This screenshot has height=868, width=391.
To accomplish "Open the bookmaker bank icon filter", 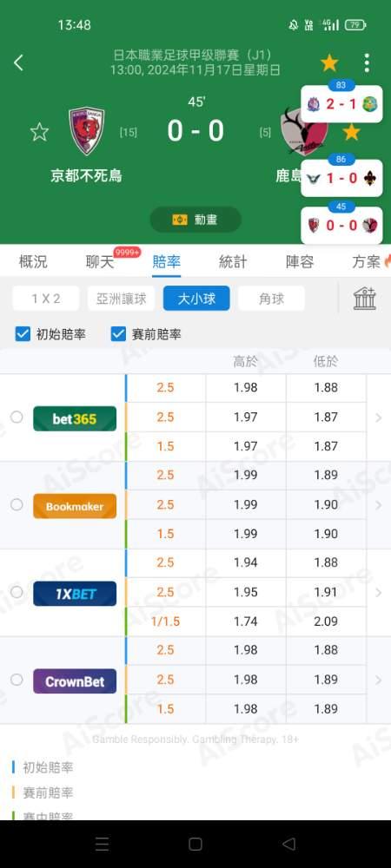I will coord(365,299).
